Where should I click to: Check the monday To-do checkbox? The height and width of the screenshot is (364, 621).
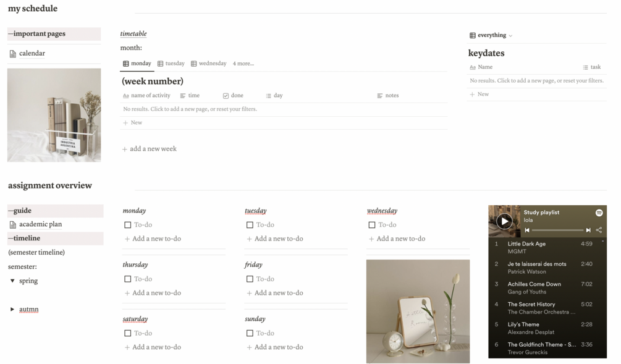(127, 225)
